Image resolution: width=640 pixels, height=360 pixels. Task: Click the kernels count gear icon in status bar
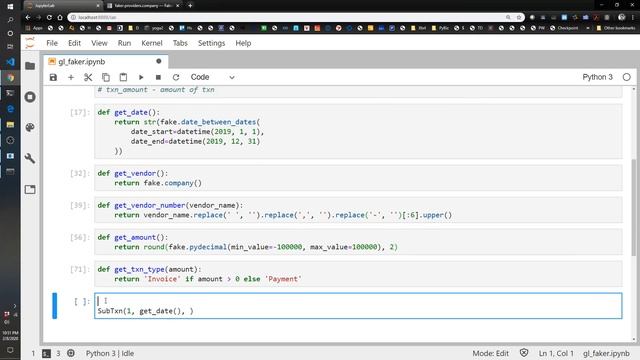tap(71, 353)
